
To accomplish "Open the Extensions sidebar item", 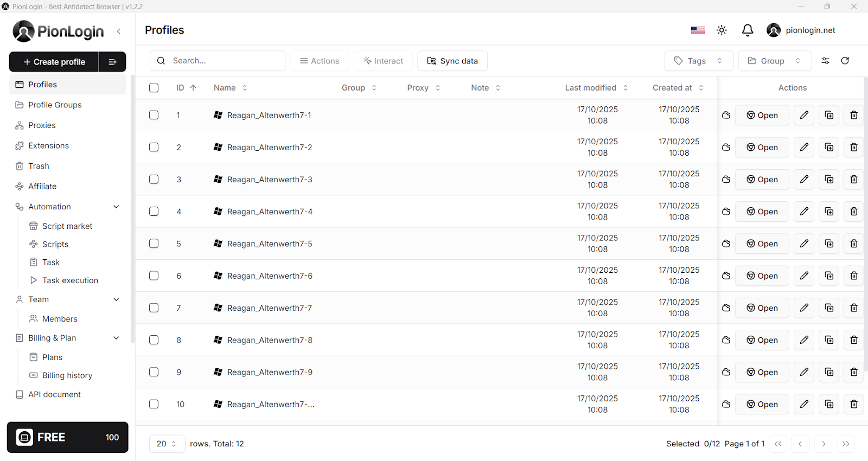I will (48, 146).
